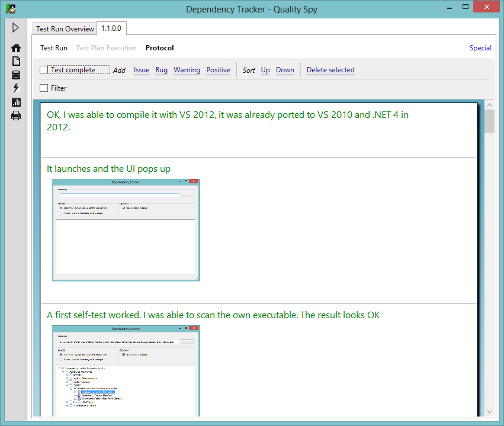Click the Special link
Screen dimensions: 504x426
click(480, 48)
